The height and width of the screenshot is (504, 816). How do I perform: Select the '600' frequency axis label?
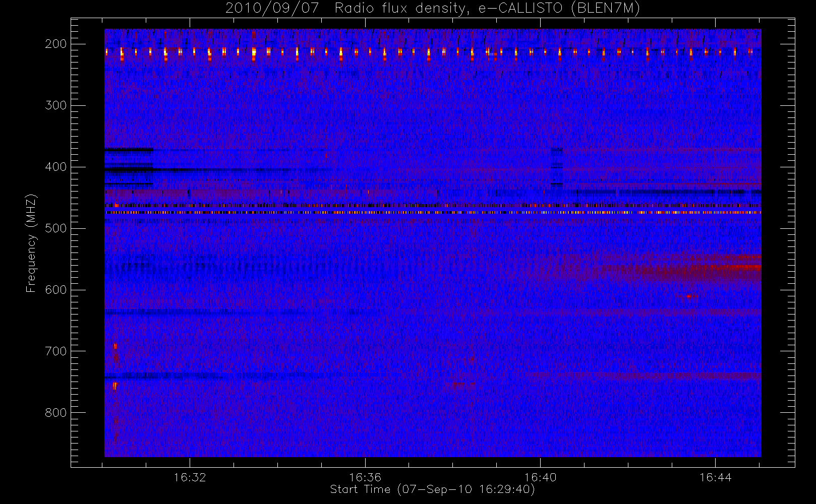click(x=55, y=290)
